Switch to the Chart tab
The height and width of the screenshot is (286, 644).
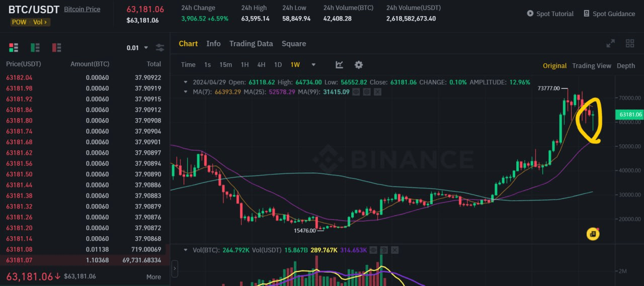coord(188,44)
